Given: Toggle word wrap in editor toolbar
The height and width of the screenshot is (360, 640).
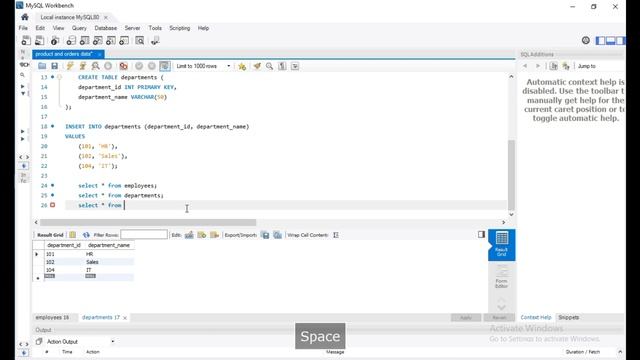Looking at the screenshot, I should pyautogui.click(x=295, y=66).
